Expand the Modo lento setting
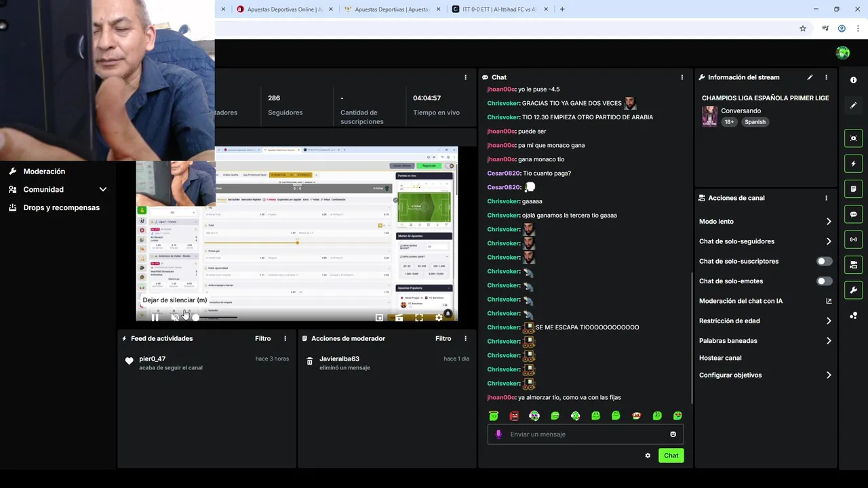This screenshot has width=868, height=488. click(765, 222)
